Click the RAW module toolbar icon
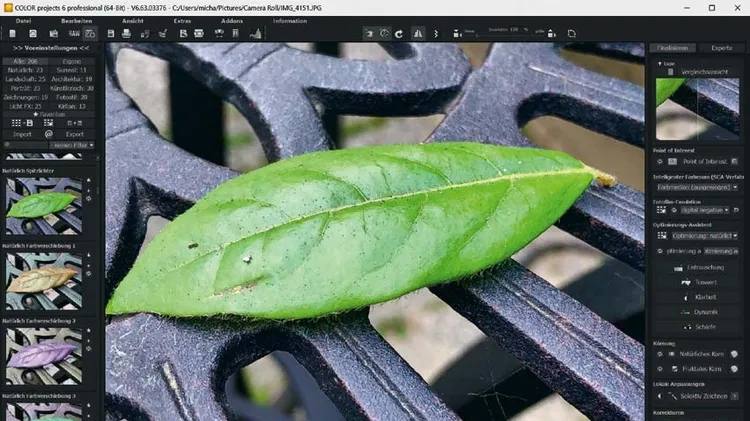 [x=74, y=33]
